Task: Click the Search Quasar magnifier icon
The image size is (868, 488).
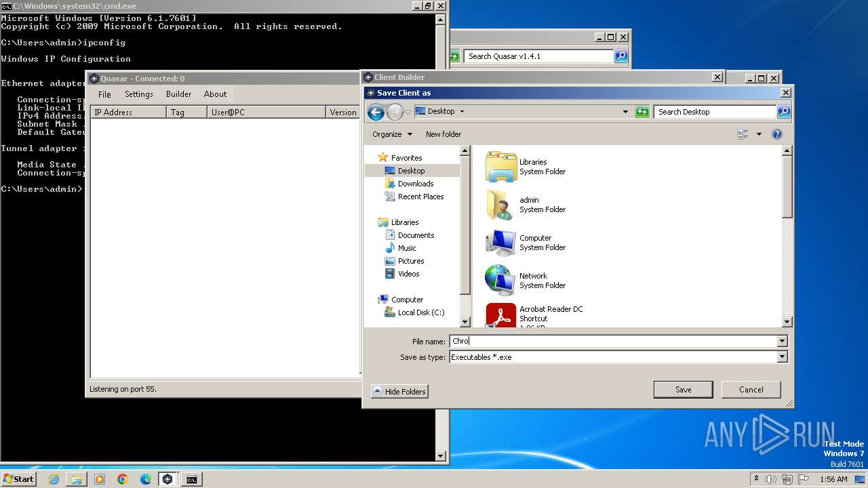Action: [x=621, y=56]
